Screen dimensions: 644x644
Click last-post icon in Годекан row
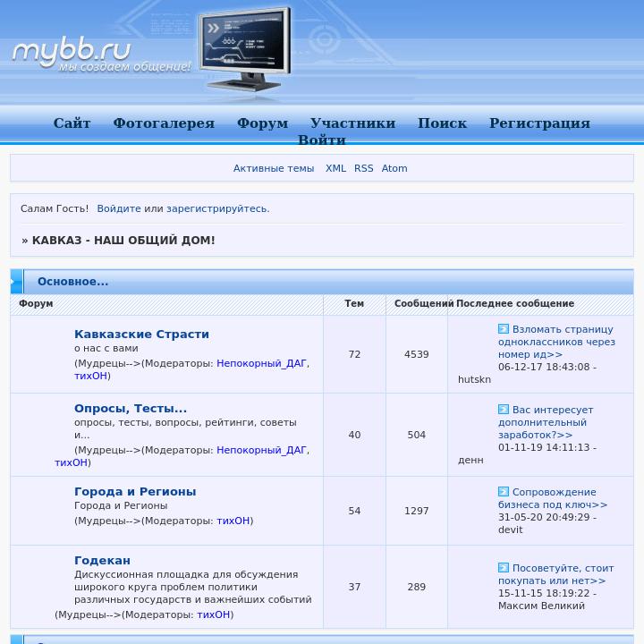pos(503,567)
